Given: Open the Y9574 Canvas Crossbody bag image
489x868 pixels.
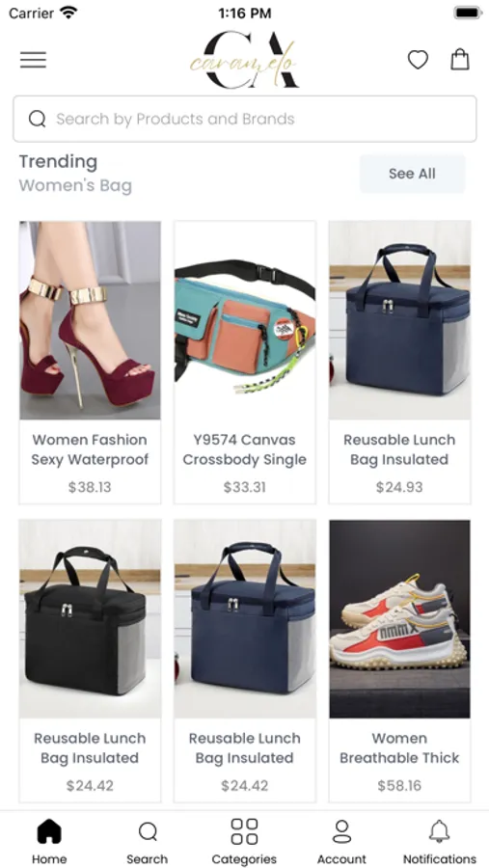Looking at the screenshot, I should [245, 320].
